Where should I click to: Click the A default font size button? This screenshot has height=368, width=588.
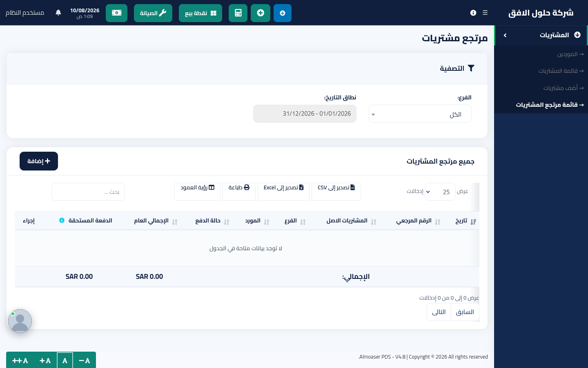pos(65,361)
